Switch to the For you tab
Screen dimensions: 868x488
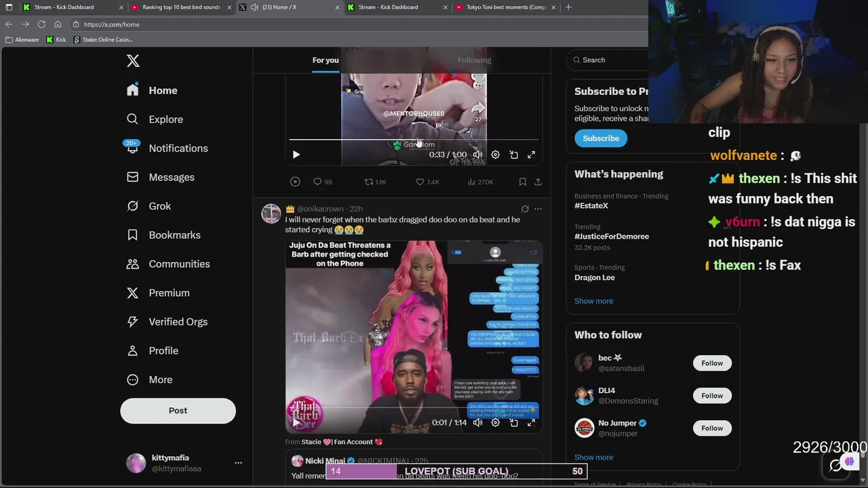(x=325, y=60)
